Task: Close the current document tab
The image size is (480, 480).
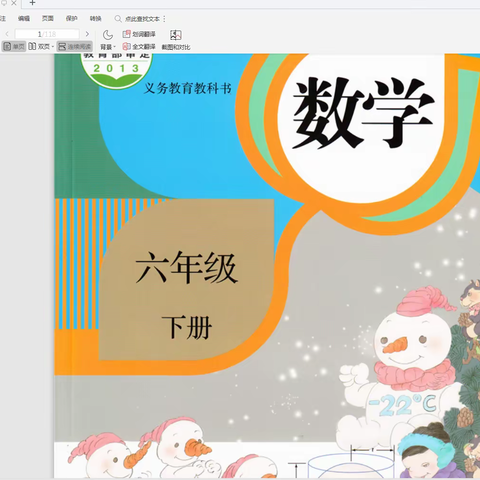Action: (14, 3)
